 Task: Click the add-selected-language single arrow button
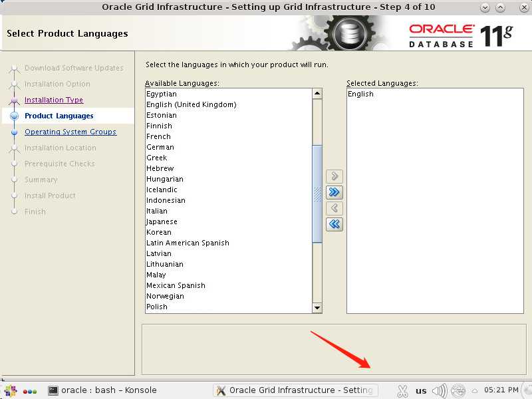click(x=334, y=176)
